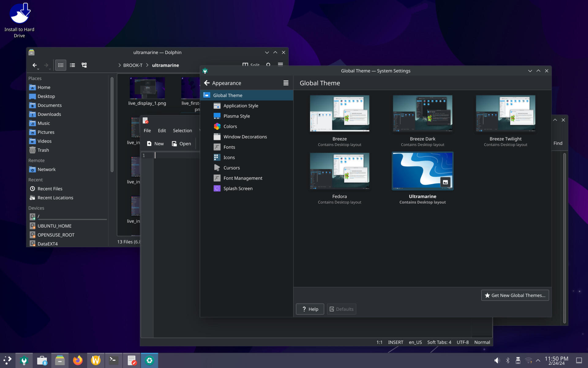Open Selection menu in text editor

[x=182, y=131]
